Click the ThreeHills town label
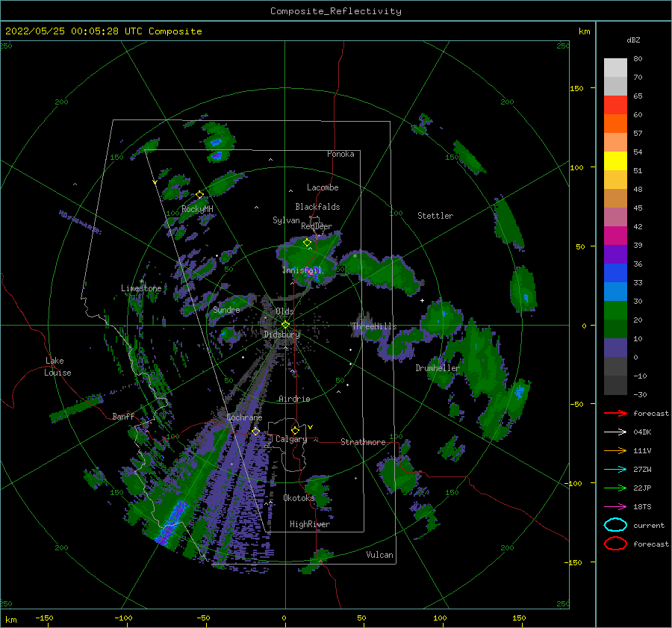672x628 pixels. (374, 326)
